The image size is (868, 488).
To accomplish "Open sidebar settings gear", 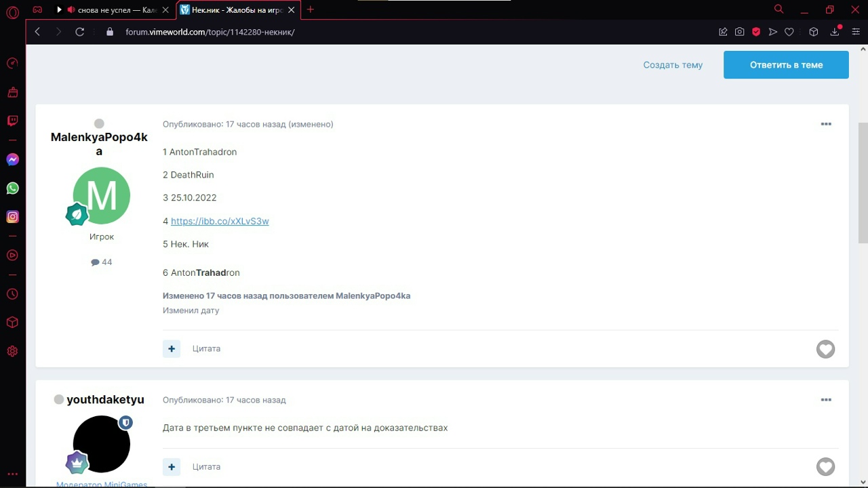I will pos(12,351).
